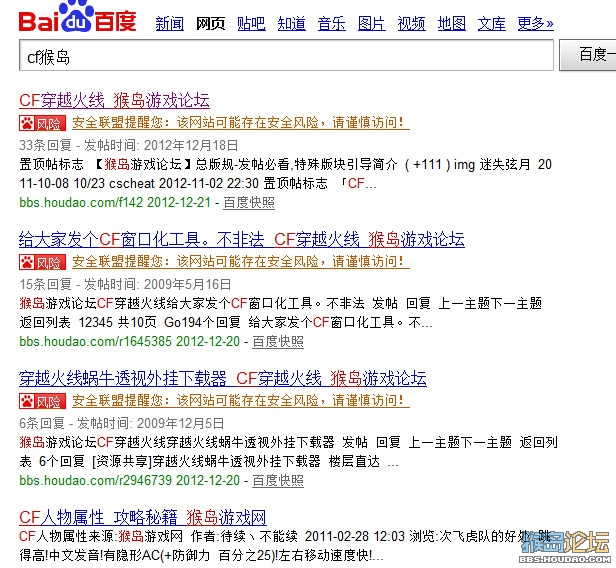Click the Baidu logo

coord(77,17)
